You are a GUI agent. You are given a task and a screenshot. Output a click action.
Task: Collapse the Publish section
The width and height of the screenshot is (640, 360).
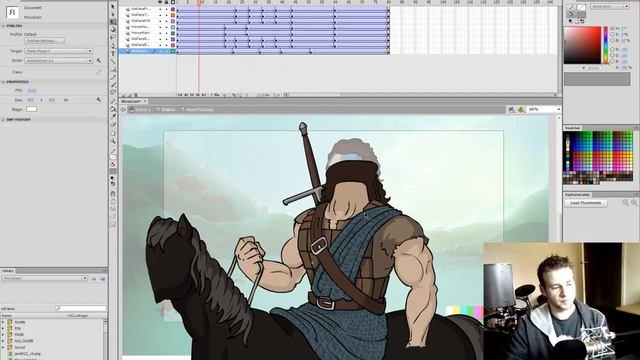(x=3, y=26)
